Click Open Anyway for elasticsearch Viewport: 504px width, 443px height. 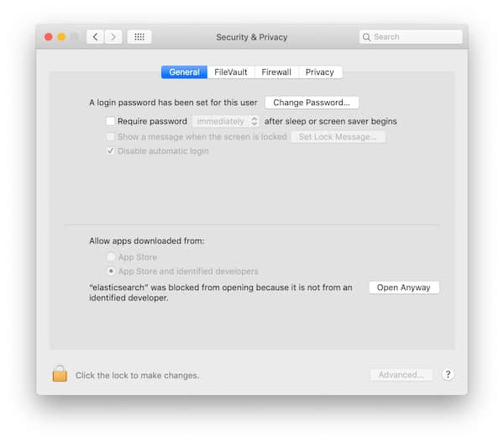pos(403,287)
